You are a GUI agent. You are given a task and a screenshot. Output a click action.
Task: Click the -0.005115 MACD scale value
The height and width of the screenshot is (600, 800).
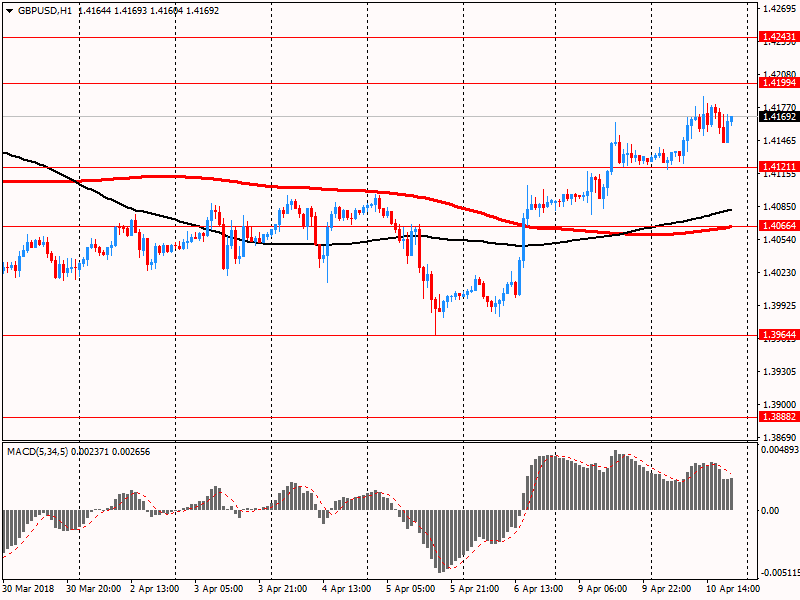(780, 573)
